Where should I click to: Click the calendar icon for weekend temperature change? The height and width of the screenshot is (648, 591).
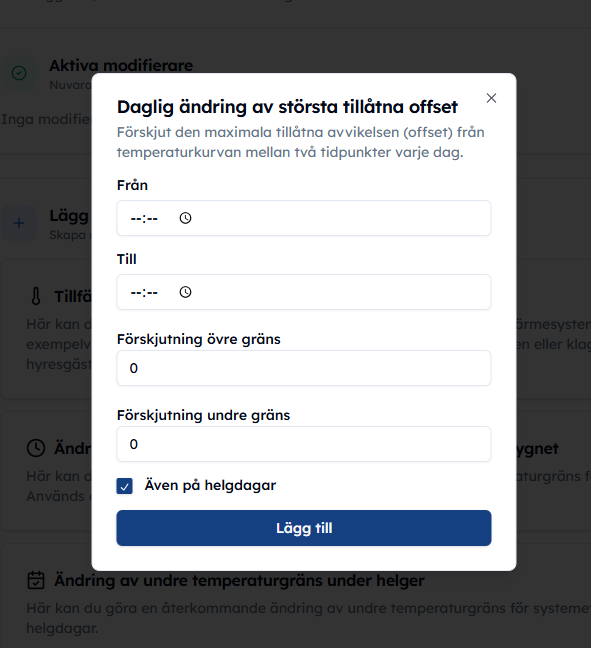(36, 580)
